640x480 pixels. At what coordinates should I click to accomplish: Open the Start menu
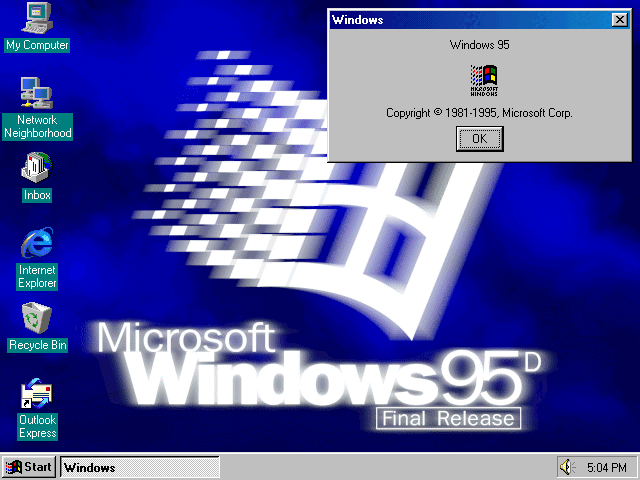[x=29, y=467]
